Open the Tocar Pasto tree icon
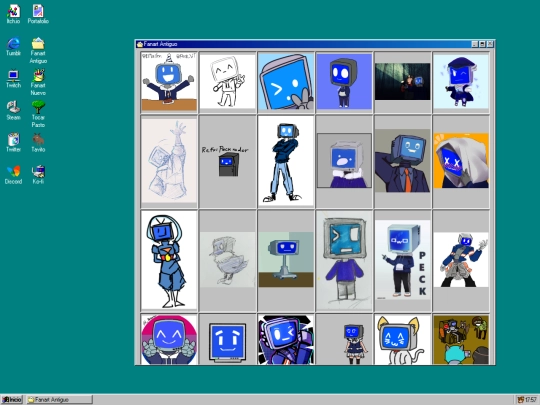Viewport: 540px width, 405px height. click(38, 114)
